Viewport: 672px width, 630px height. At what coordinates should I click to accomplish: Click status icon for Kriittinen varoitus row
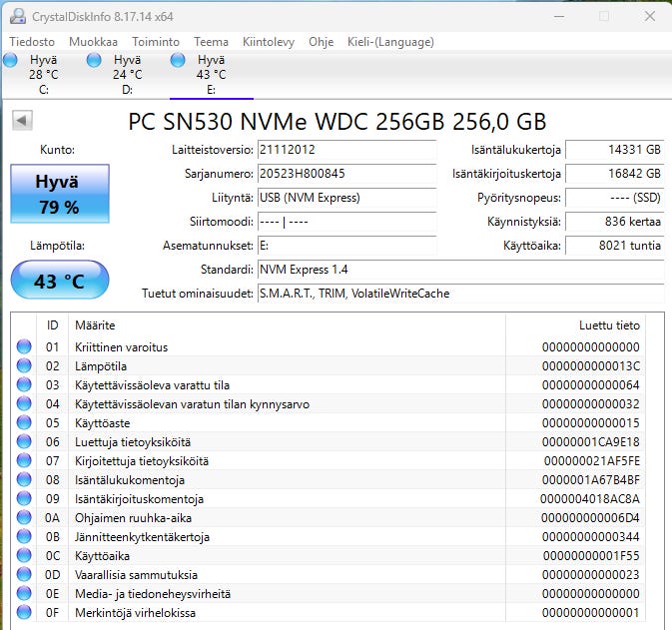tap(25, 347)
